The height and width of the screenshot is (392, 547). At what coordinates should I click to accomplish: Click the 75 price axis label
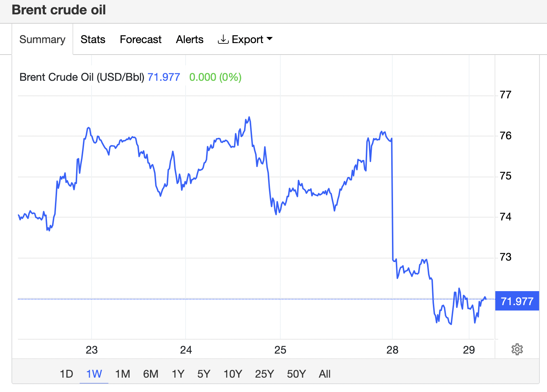[x=505, y=176]
